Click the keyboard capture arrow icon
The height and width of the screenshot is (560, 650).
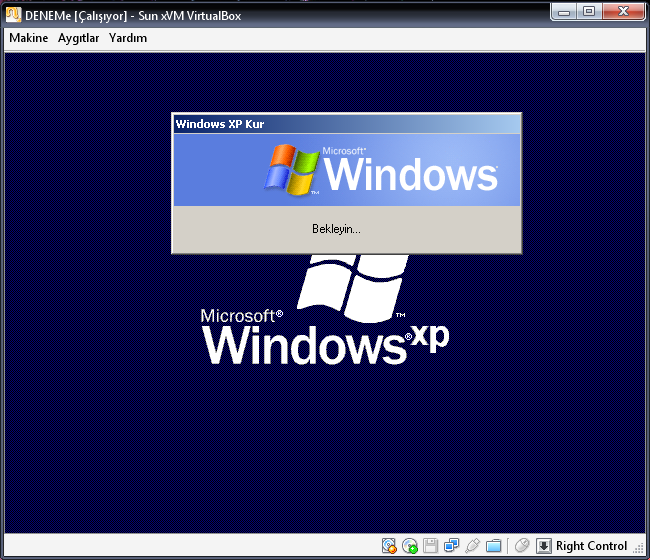click(x=544, y=546)
